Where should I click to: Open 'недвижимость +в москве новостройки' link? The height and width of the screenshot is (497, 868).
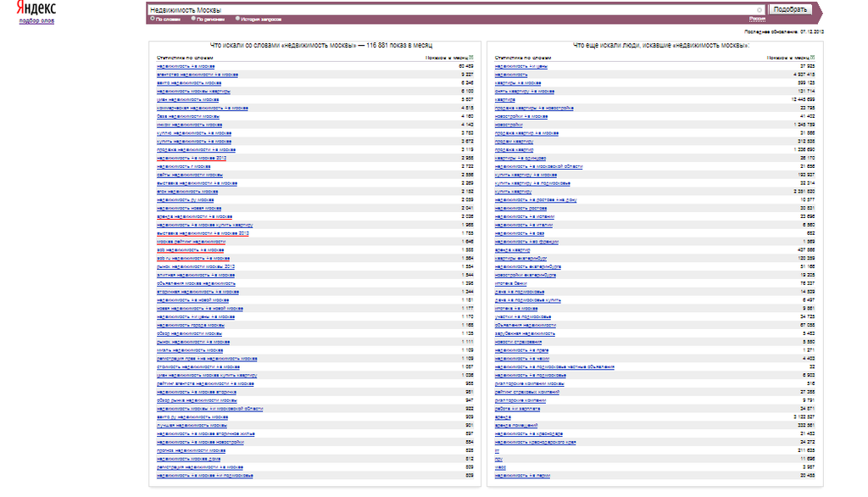pos(200,442)
